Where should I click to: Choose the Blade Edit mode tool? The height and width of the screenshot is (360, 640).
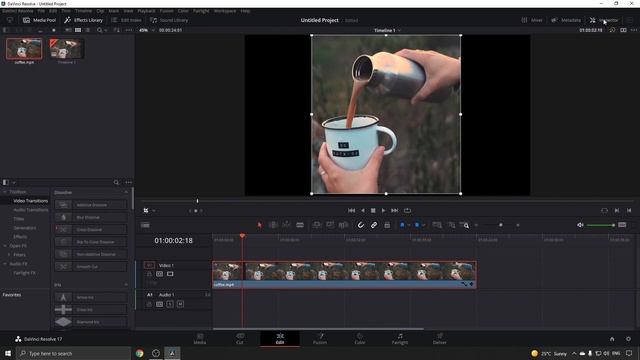tap(300, 225)
